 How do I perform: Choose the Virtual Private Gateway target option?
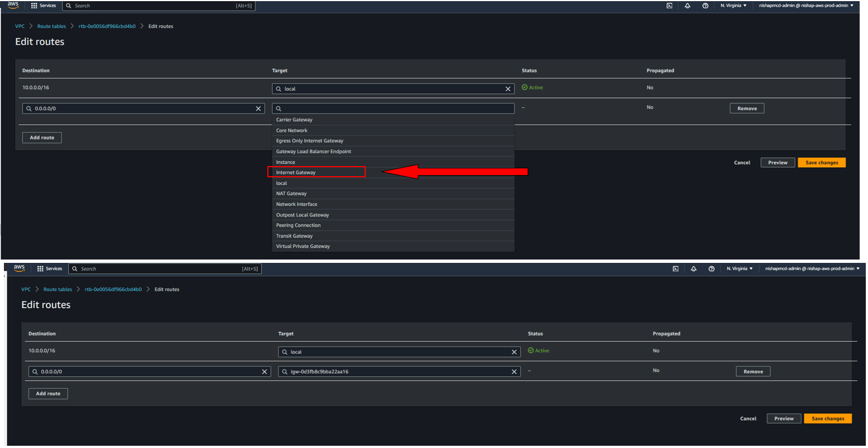click(303, 246)
